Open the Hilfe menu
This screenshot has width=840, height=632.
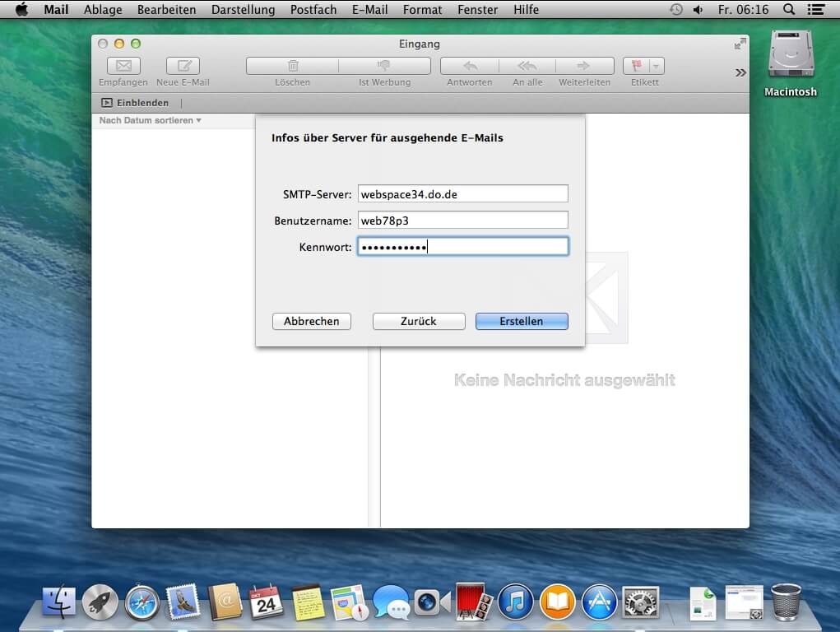[526, 10]
